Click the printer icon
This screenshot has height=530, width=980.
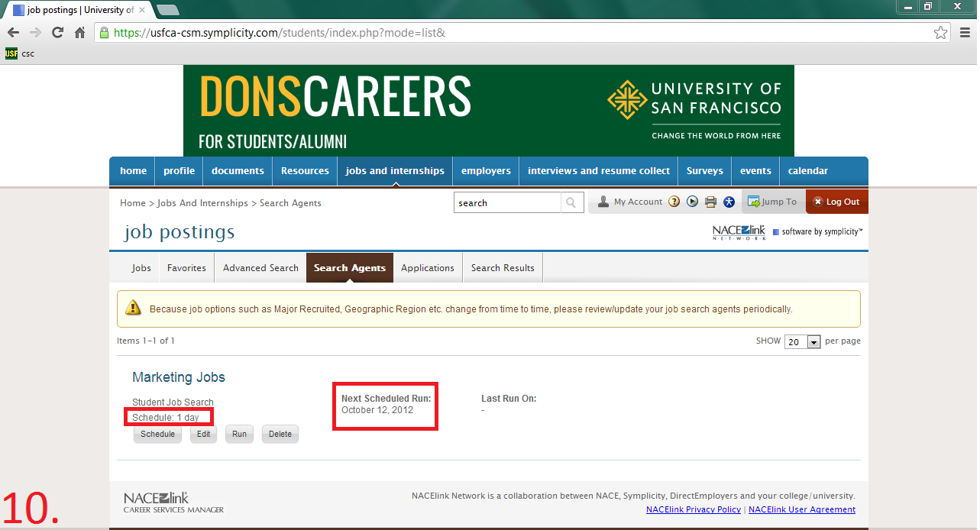point(711,202)
